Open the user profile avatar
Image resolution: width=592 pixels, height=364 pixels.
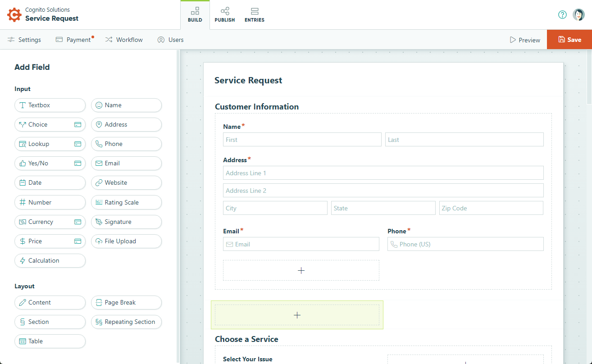coord(578,15)
